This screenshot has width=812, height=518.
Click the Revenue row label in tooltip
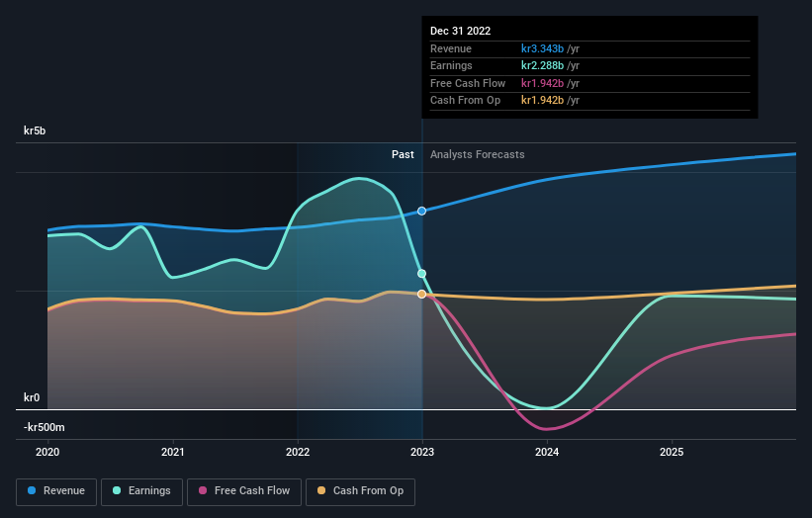pyautogui.click(x=451, y=48)
